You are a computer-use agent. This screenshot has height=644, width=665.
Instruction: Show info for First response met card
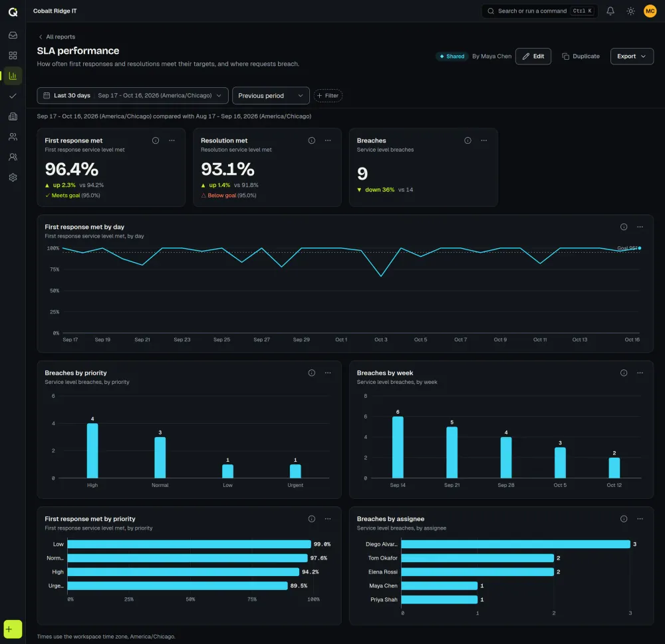point(156,140)
